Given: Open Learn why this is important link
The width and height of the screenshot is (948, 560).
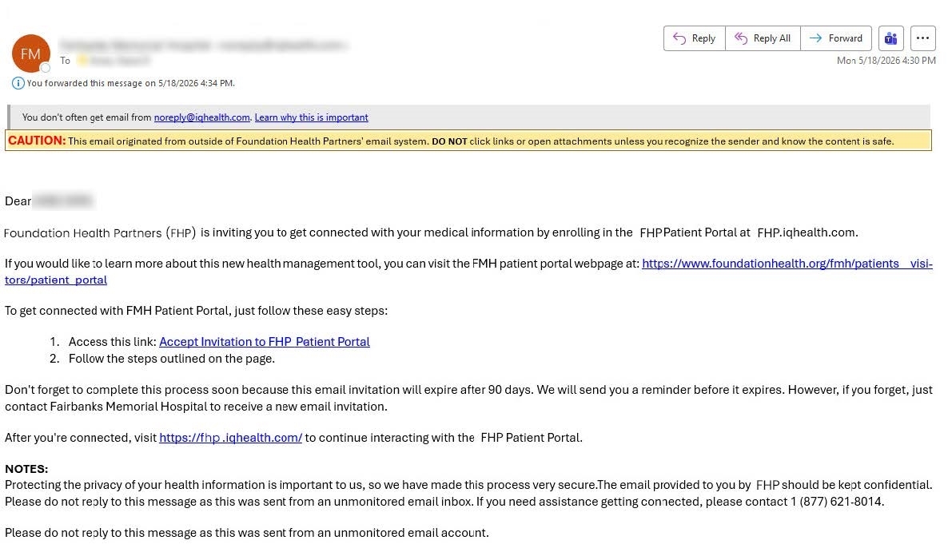Looking at the screenshot, I should coord(312,117).
